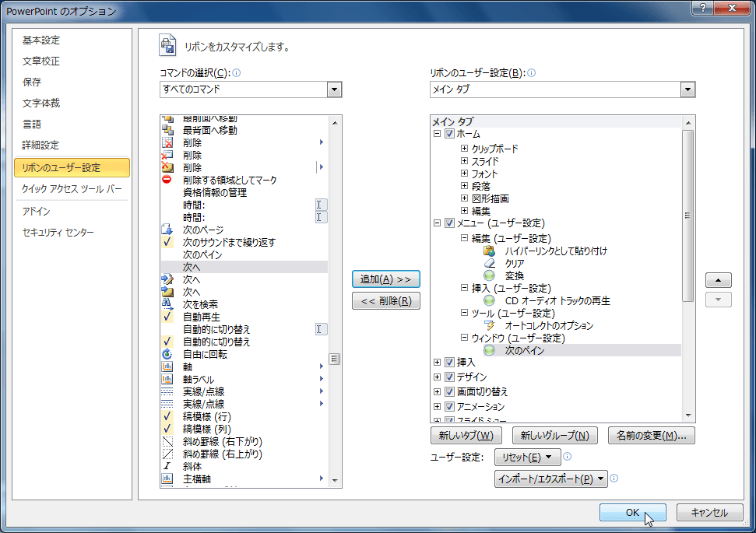This screenshot has height=533, width=756.
Task: Open the メイン タブ dropdown
Action: coord(687,89)
